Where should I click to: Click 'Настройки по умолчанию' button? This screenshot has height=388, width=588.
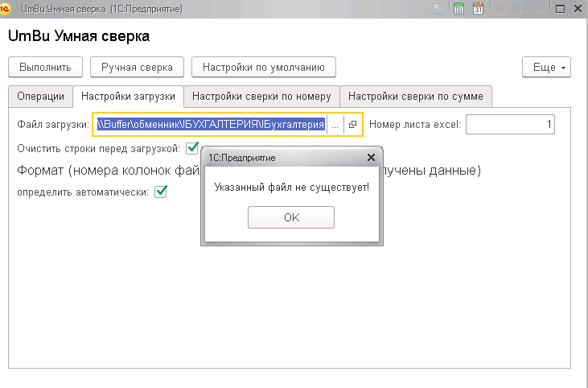(x=264, y=67)
